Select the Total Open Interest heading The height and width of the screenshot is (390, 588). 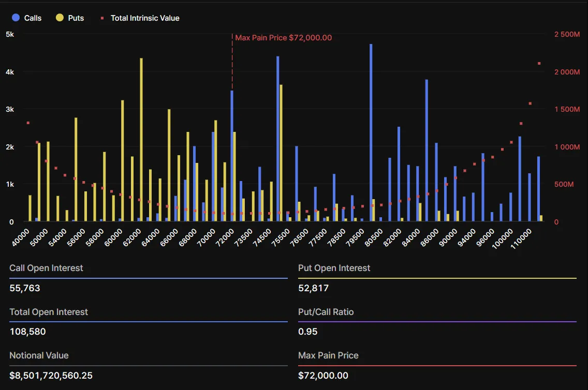click(x=49, y=312)
